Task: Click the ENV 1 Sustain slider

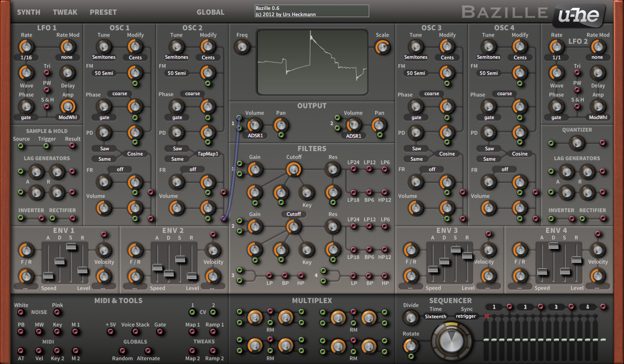Action: click(x=71, y=246)
